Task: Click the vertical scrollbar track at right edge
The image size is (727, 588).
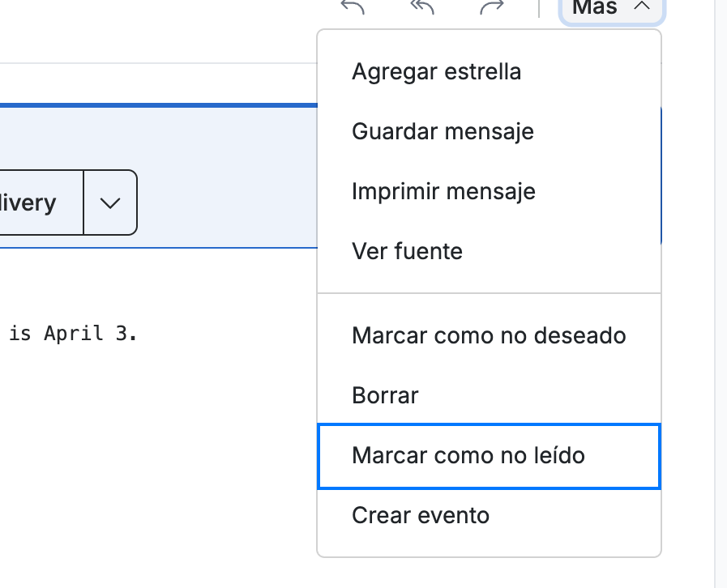Action: (x=721, y=294)
